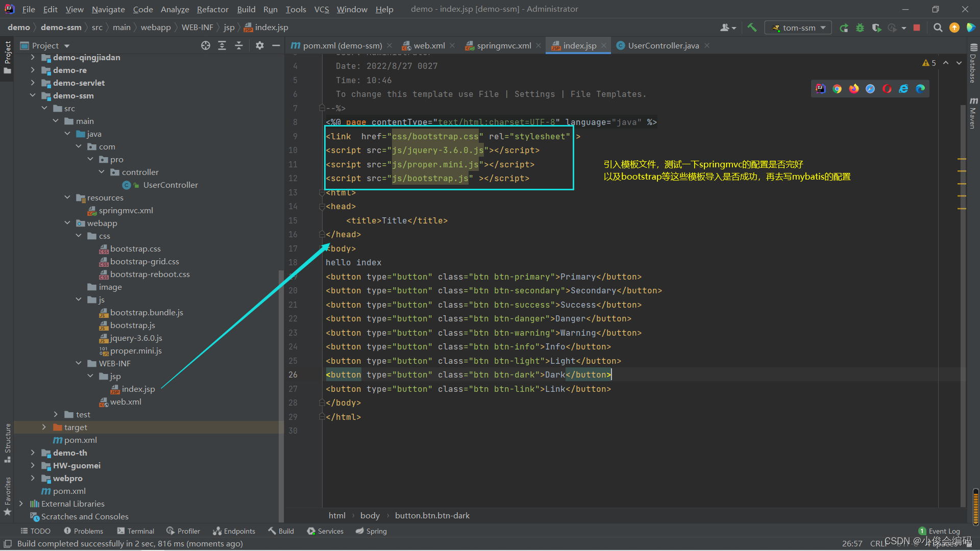The image size is (980, 551).
Task: Open the tom-ssm run configuration dropdown
Action: click(798, 28)
